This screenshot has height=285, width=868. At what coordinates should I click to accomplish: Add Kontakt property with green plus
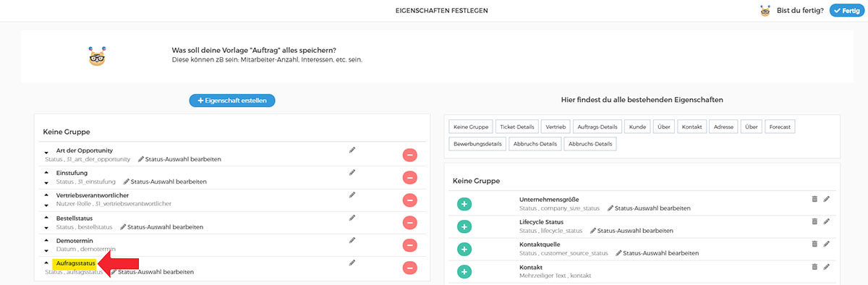[x=464, y=272]
